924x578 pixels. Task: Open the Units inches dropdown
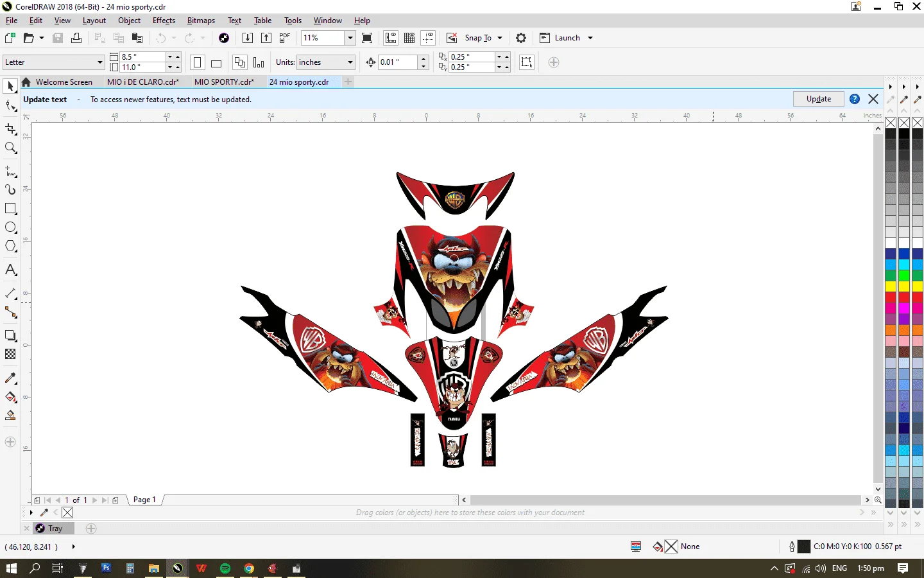click(x=350, y=62)
